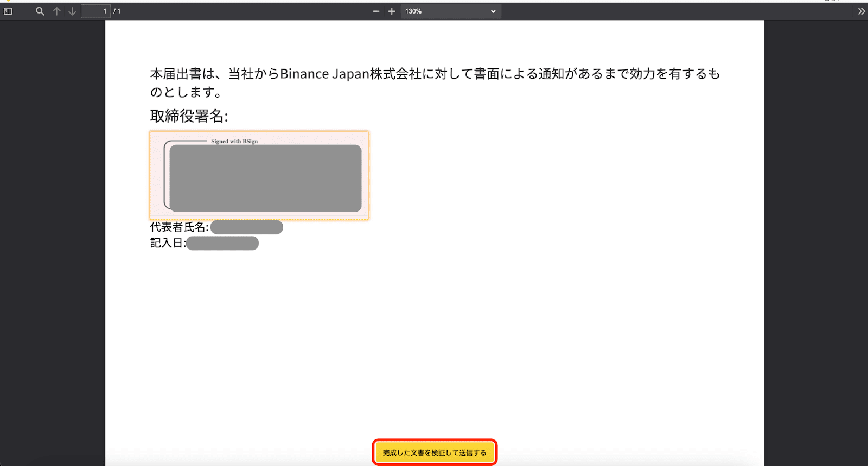Go to next page with down arrow
Image resolution: width=868 pixels, height=466 pixels.
(x=72, y=11)
